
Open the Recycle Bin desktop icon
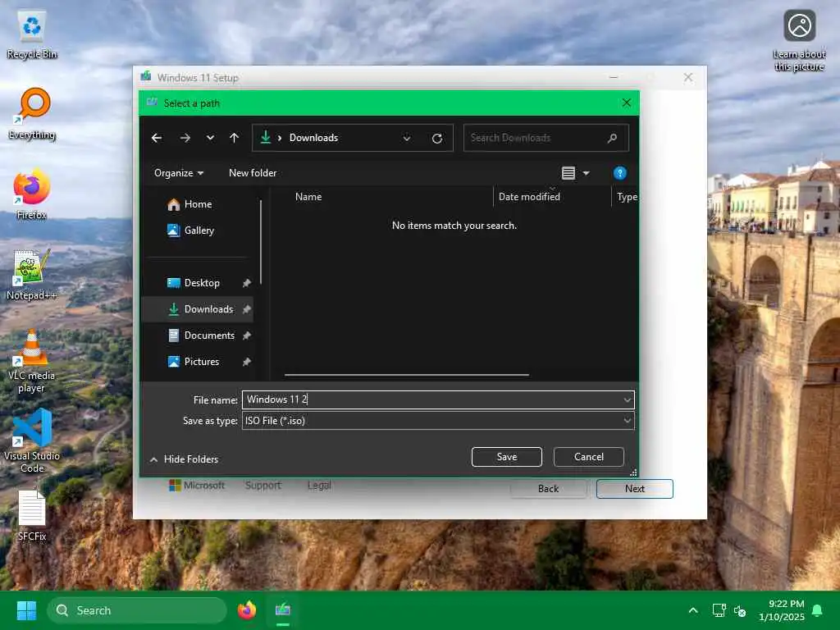pos(32,34)
